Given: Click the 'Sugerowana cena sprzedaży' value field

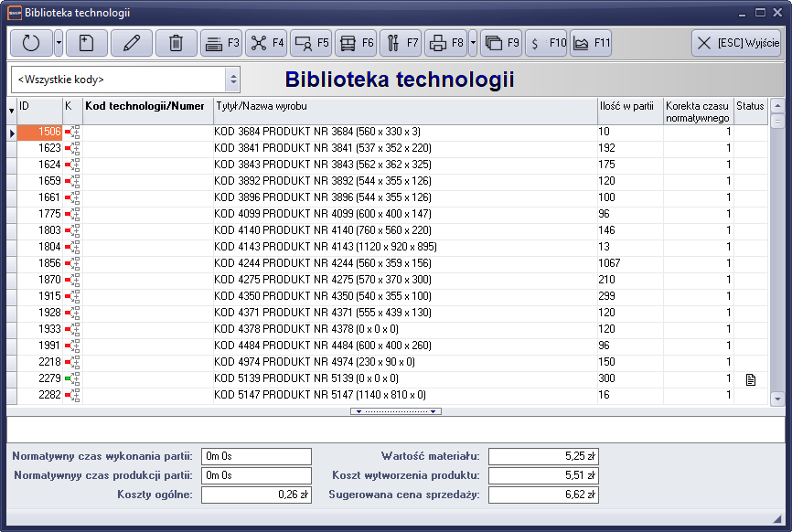Looking at the screenshot, I should click(x=543, y=495).
